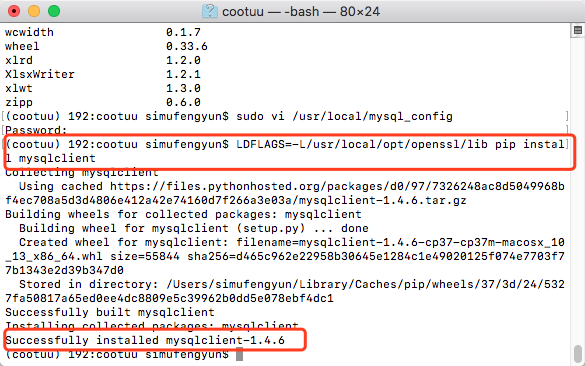
Task: Click the 'XlsxWriter' package name
Action: click(x=40, y=74)
